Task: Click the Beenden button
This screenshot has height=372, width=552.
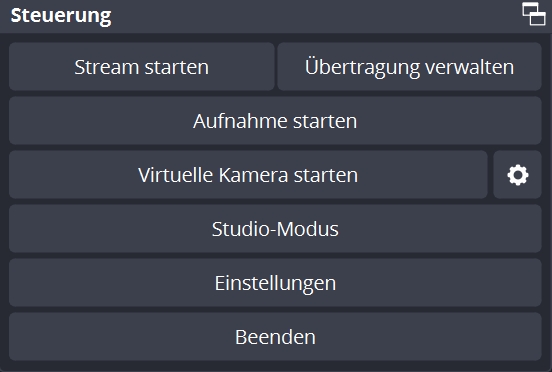Action: coord(275,337)
